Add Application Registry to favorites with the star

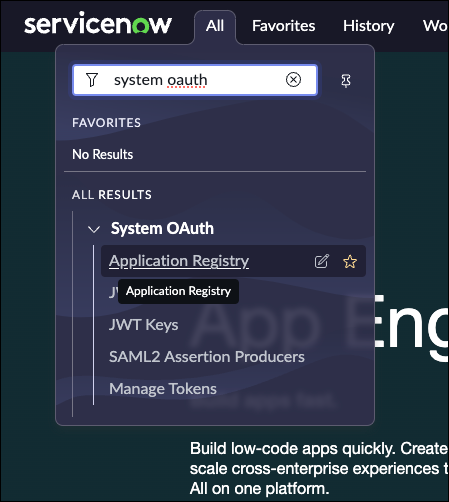coord(350,262)
